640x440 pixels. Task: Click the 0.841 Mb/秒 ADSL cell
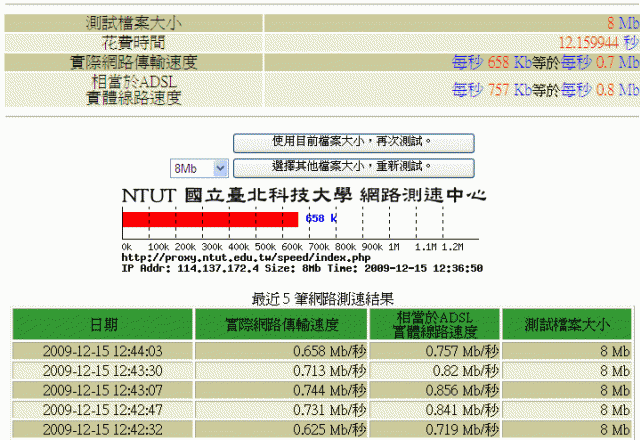[x=435, y=410]
